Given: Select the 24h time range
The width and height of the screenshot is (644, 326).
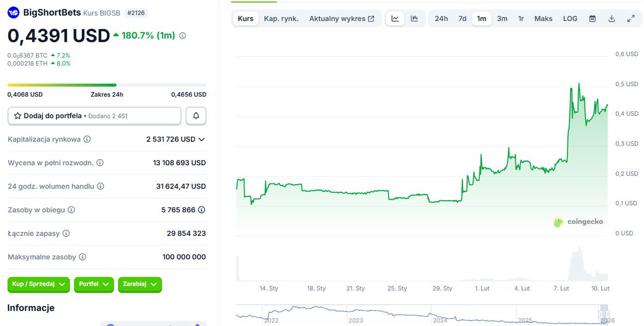Looking at the screenshot, I should click(x=441, y=18).
